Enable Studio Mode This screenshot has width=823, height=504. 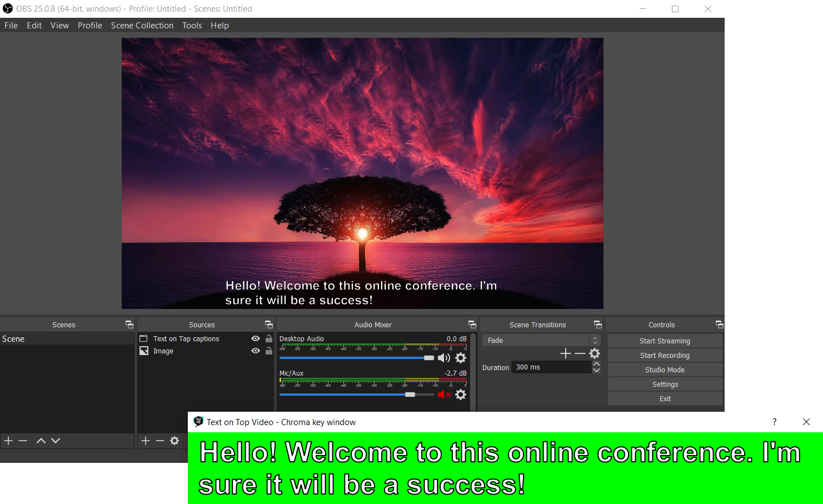click(x=665, y=370)
